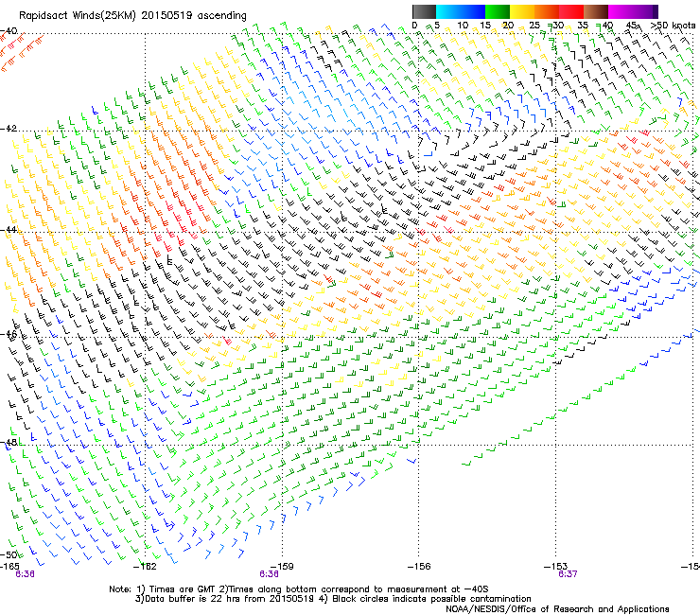
Task: Click the "5" label under the color bar
Action: 437,26
